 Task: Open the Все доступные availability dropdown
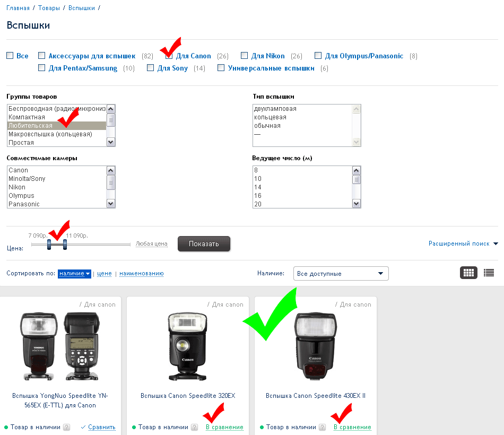(341, 274)
